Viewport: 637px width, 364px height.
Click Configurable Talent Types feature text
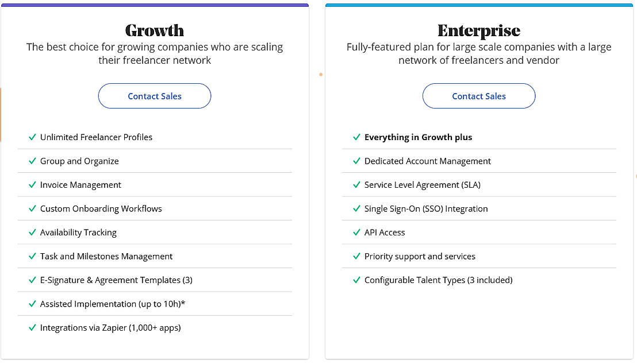point(438,280)
